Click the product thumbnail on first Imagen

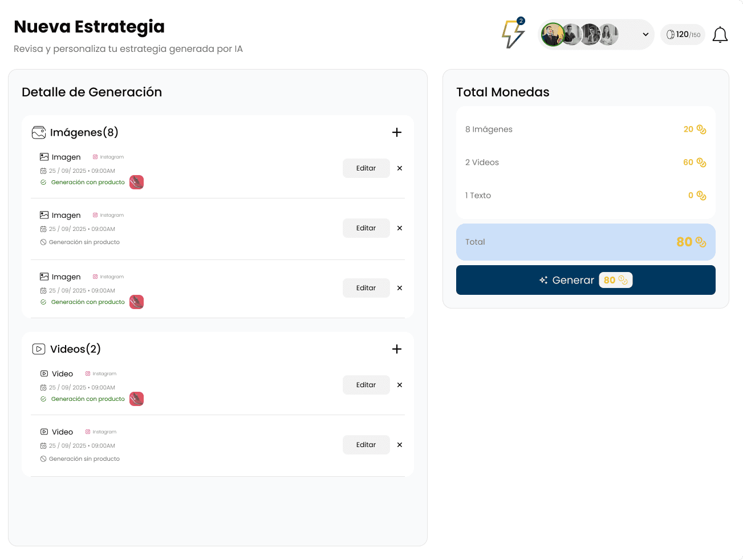coord(136,182)
